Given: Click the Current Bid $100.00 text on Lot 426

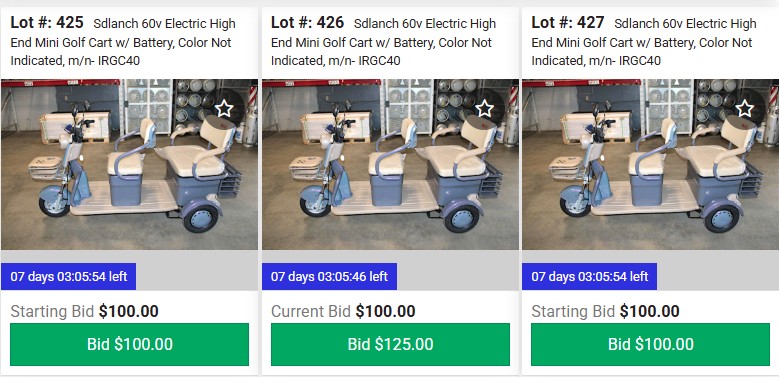Looking at the screenshot, I should [343, 311].
